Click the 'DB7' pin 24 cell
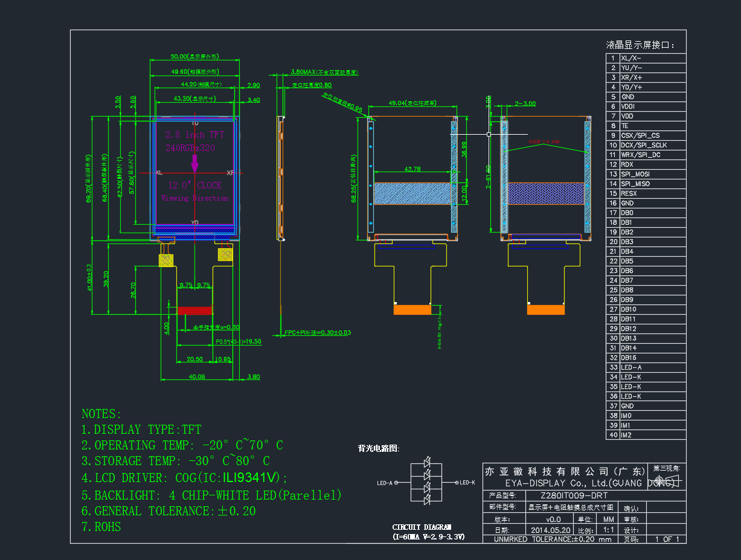741x560 pixels. [653, 280]
